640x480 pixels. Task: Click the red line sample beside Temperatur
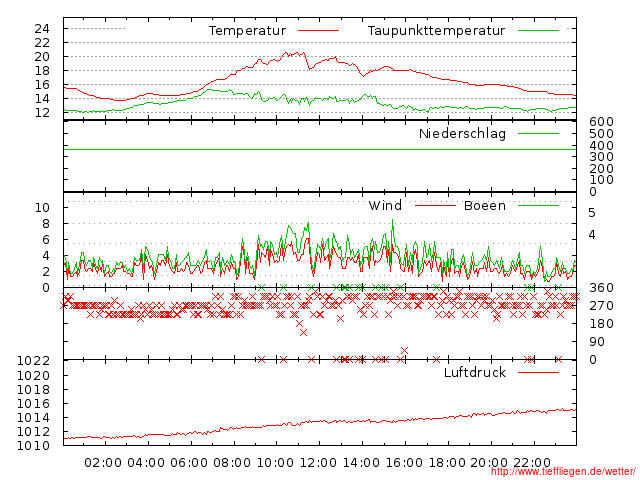[318, 31]
